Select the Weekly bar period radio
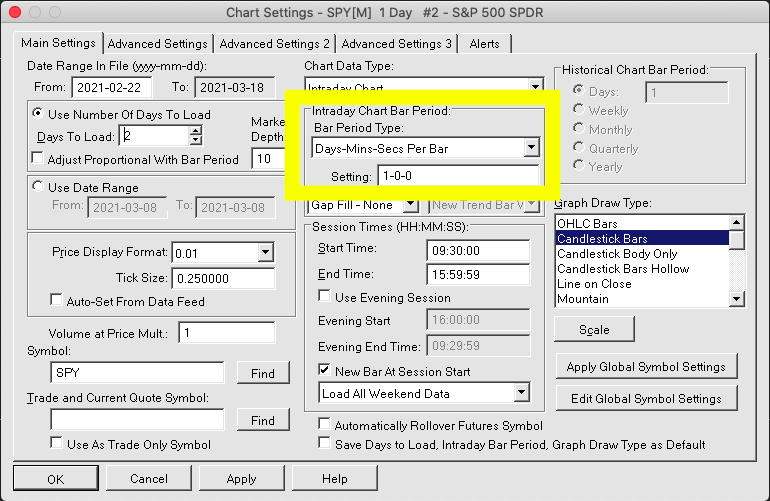Image resolution: width=770 pixels, height=501 pixels. point(578,110)
